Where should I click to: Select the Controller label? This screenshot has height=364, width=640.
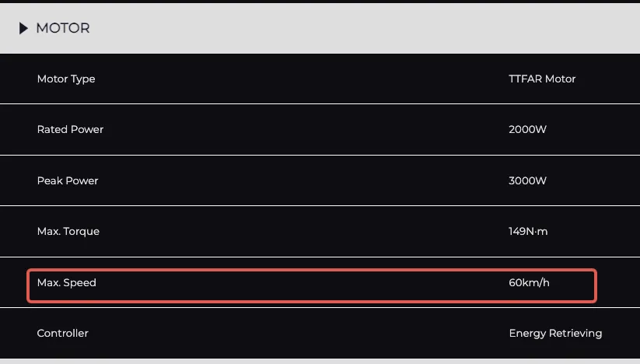(x=62, y=333)
